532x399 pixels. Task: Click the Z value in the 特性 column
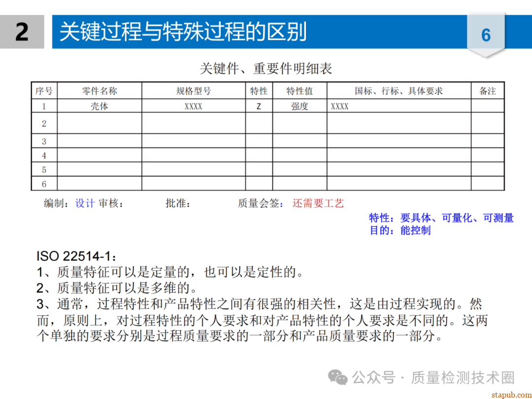click(x=259, y=106)
